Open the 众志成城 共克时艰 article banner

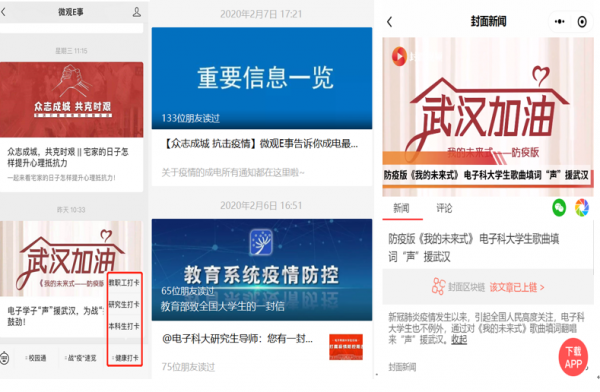(72, 100)
